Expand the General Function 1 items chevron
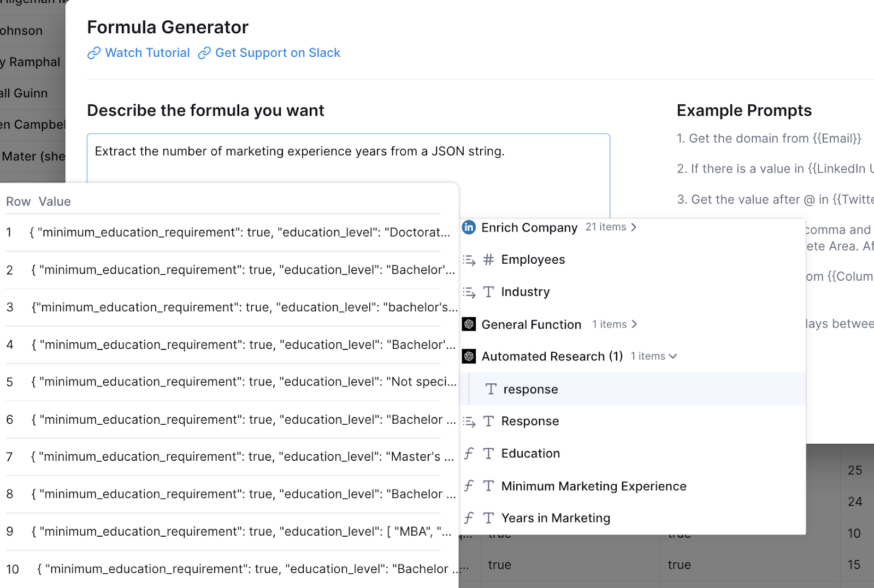The width and height of the screenshot is (874, 588). point(634,324)
